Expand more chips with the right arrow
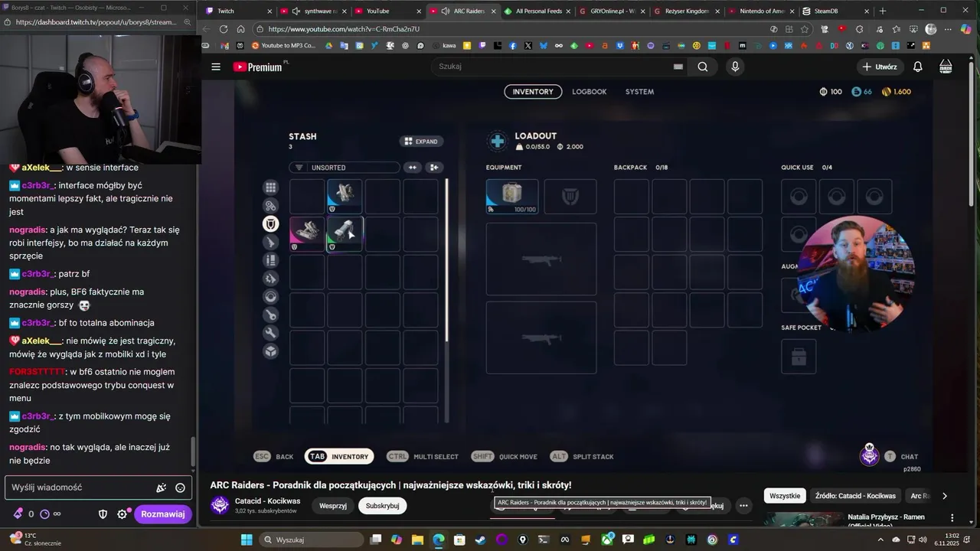Viewport: 980px width, 551px height. [x=944, y=496]
